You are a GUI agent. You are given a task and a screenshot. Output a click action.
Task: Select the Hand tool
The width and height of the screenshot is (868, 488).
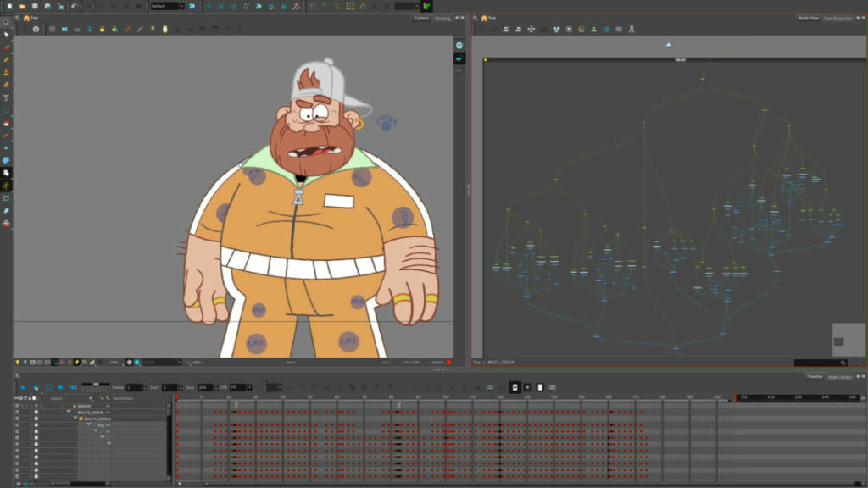click(x=6, y=173)
